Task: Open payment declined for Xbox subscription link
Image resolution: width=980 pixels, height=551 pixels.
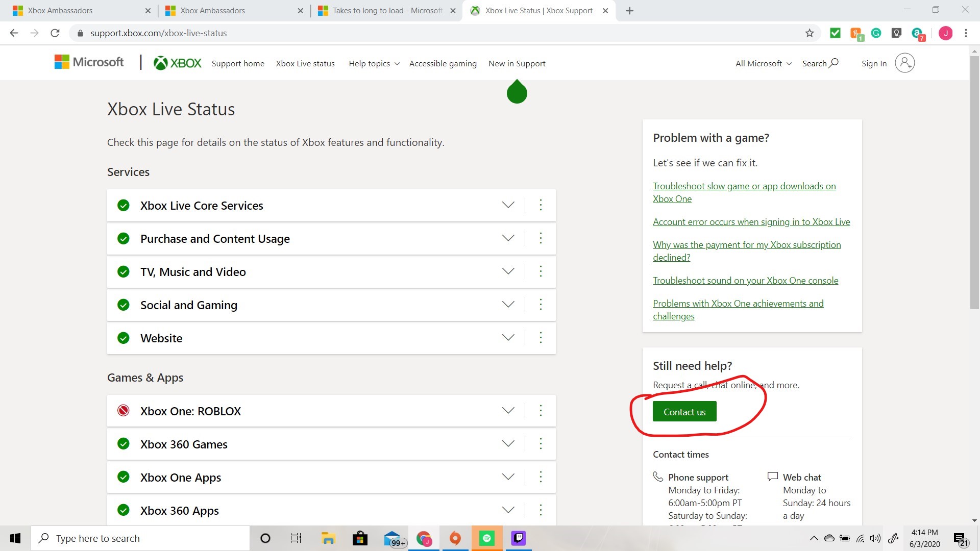Action: pyautogui.click(x=747, y=251)
